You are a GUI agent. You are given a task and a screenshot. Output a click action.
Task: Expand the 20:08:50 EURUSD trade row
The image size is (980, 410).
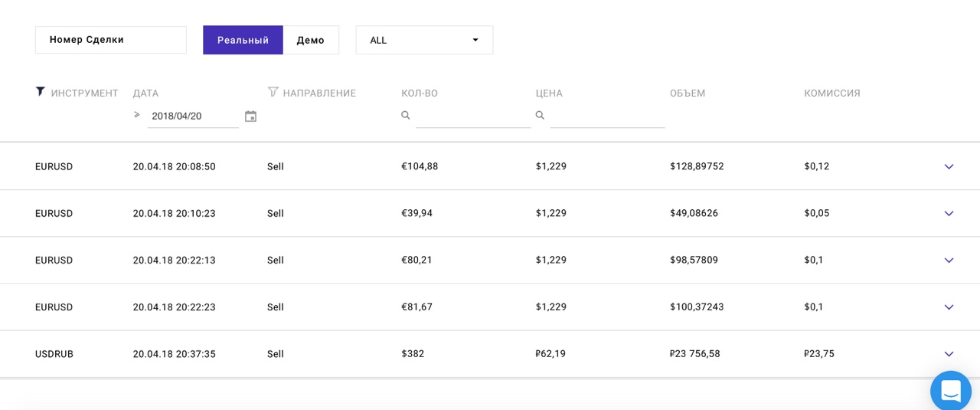[949, 166]
